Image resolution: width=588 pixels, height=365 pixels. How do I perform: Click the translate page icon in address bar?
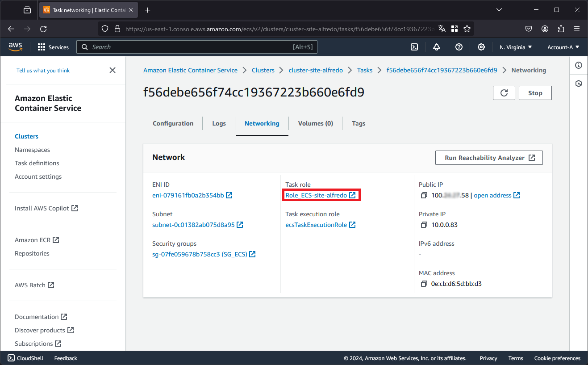coord(442,29)
